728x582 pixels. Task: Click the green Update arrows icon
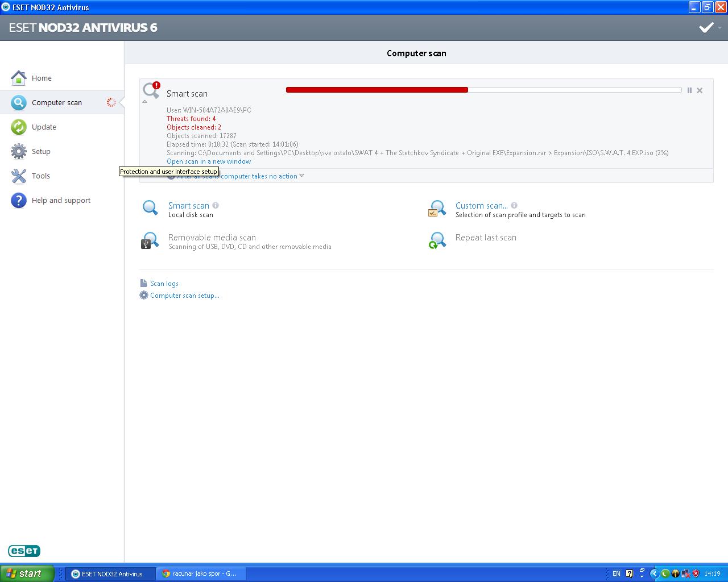(x=19, y=127)
